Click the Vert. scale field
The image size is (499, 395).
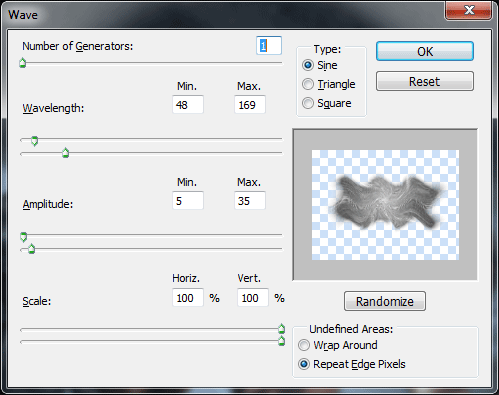point(253,297)
